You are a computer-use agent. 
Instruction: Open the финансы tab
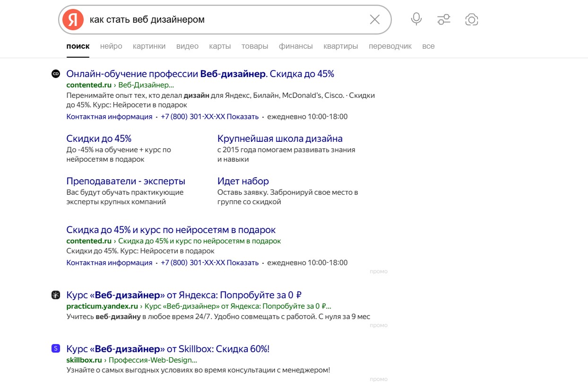pyautogui.click(x=296, y=46)
